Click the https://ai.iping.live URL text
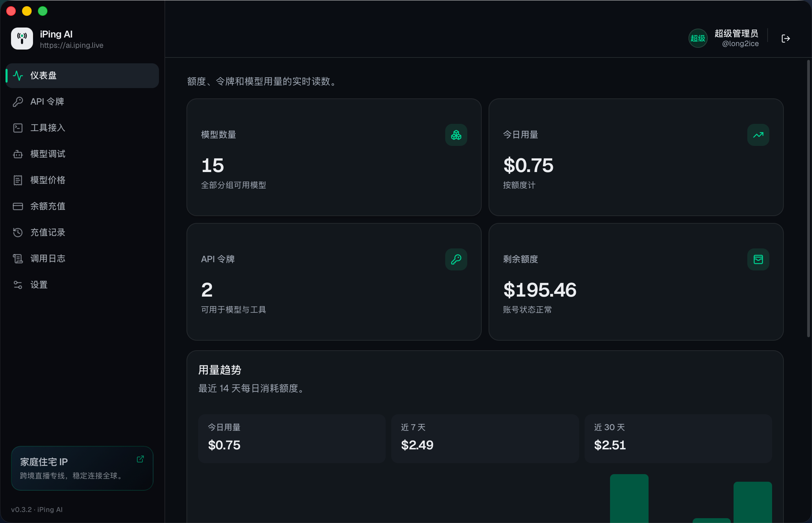The height and width of the screenshot is (523, 812). 72,45
